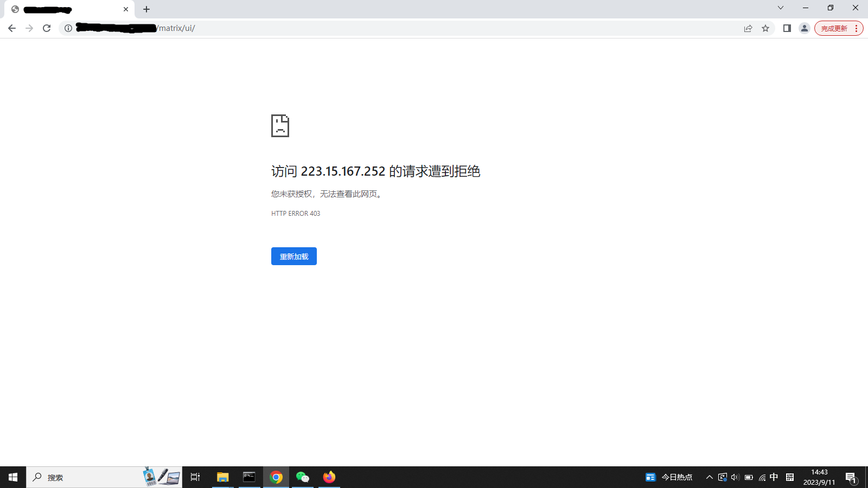Open the battery status icon
Screen dimensions: 868x488
click(x=749, y=477)
